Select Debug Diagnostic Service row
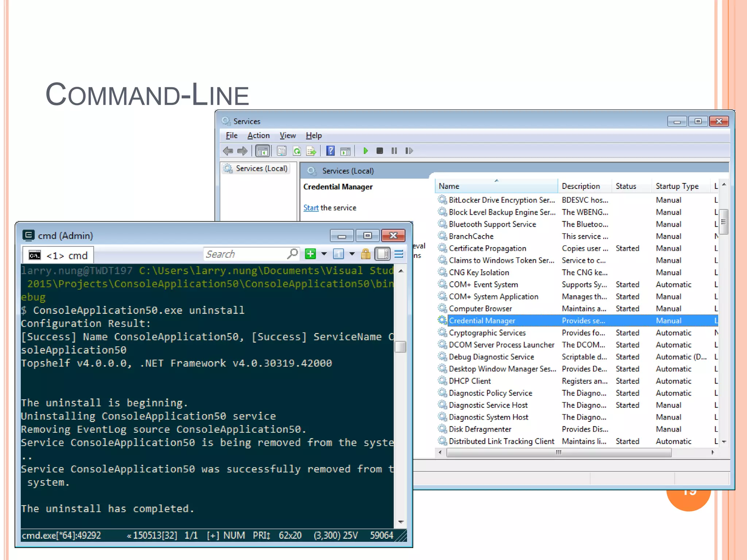The image size is (747, 560). click(578, 357)
